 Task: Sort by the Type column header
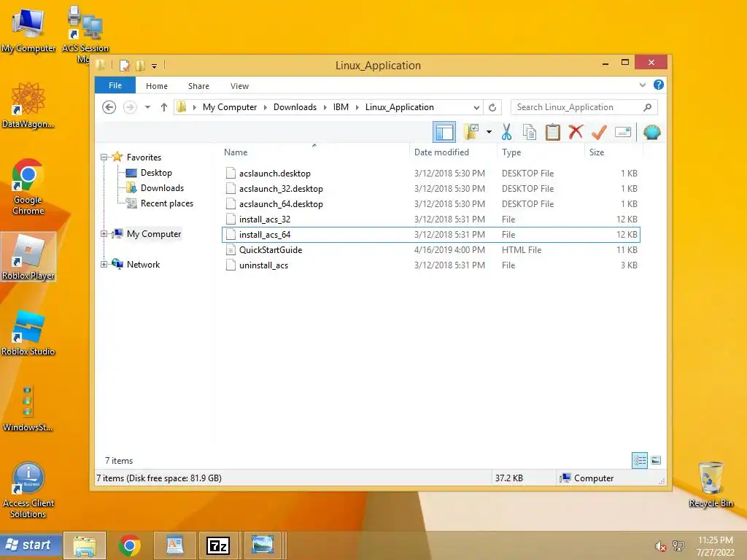(x=541, y=152)
